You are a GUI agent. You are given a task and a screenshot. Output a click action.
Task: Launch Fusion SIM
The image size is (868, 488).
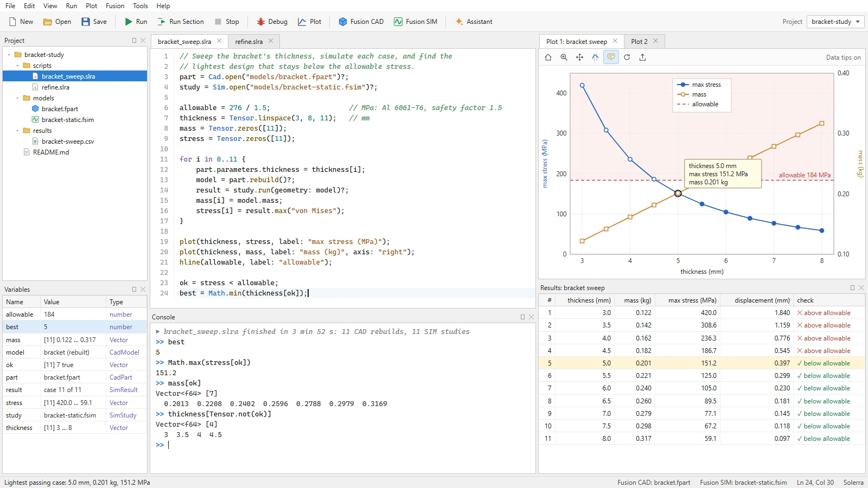pyautogui.click(x=416, y=22)
